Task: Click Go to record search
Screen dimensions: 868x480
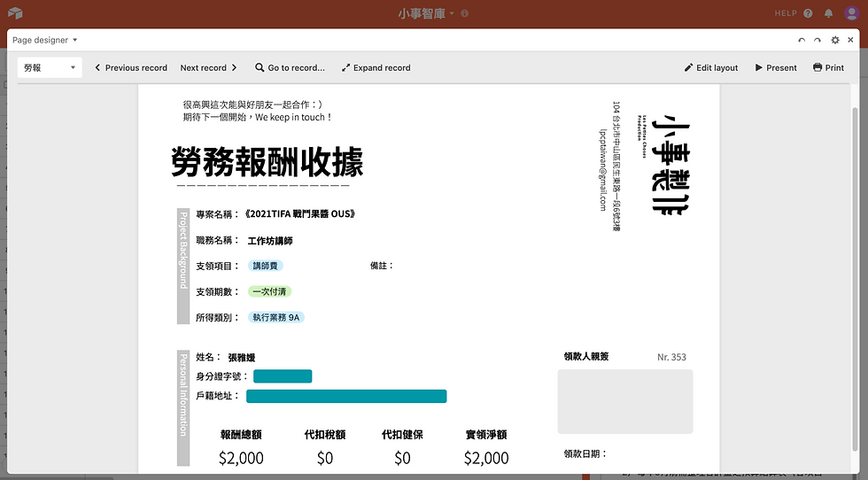Action: [x=290, y=67]
